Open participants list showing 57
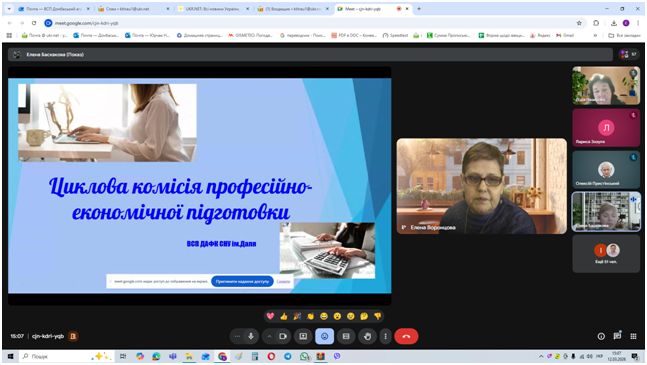The width and height of the screenshot is (647, 365). click(628, 54)
